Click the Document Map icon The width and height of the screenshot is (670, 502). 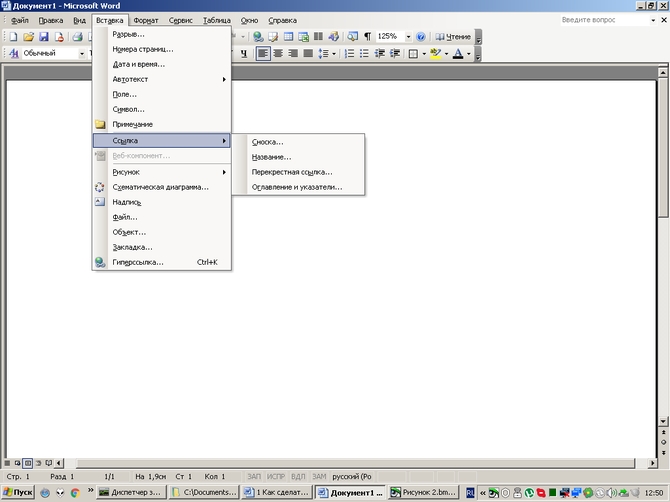[x=352, y=36]
